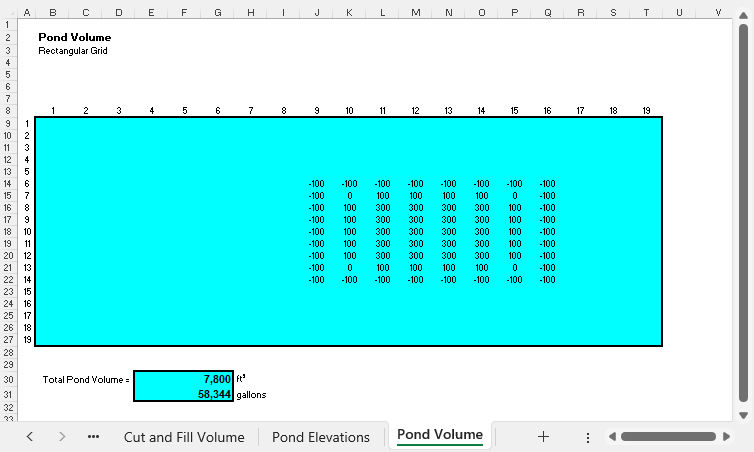This screenshot has width=754, height=452.
Task: Switch to the Pond Elevations tab
Action: (x=320, y=437)
